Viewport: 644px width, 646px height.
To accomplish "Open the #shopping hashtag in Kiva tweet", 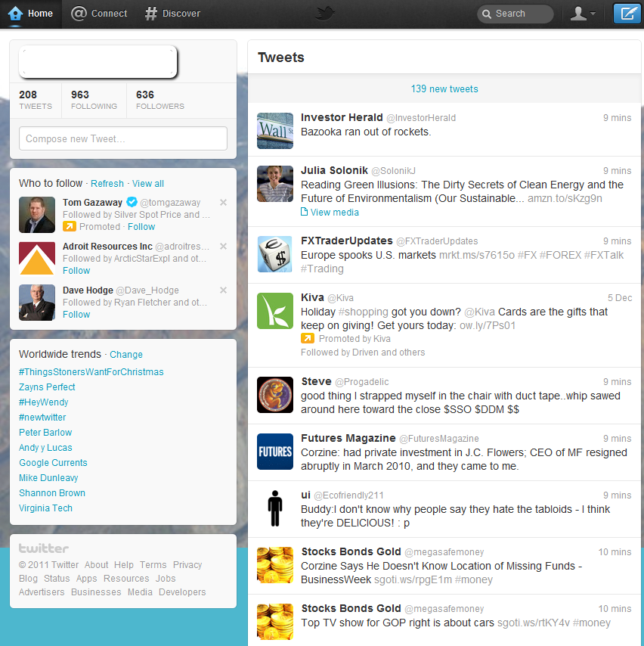I will [363, 312].
